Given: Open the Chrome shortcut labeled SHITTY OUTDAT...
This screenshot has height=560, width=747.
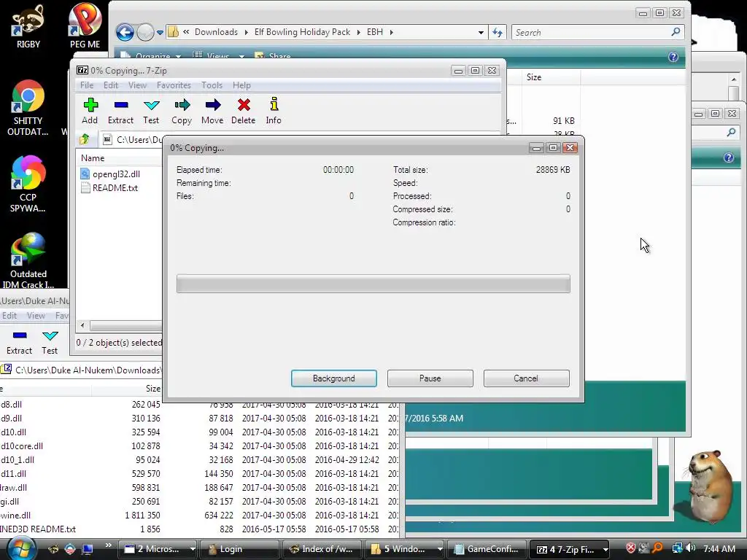Looking at the screenshot, I should 28,109.
